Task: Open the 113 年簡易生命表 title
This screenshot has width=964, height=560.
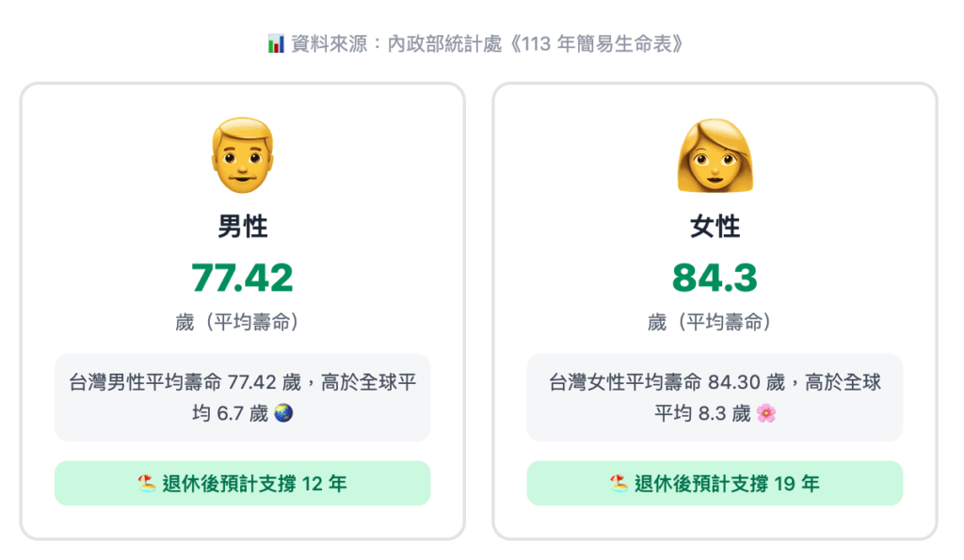Action: click(x=602, y=44)
